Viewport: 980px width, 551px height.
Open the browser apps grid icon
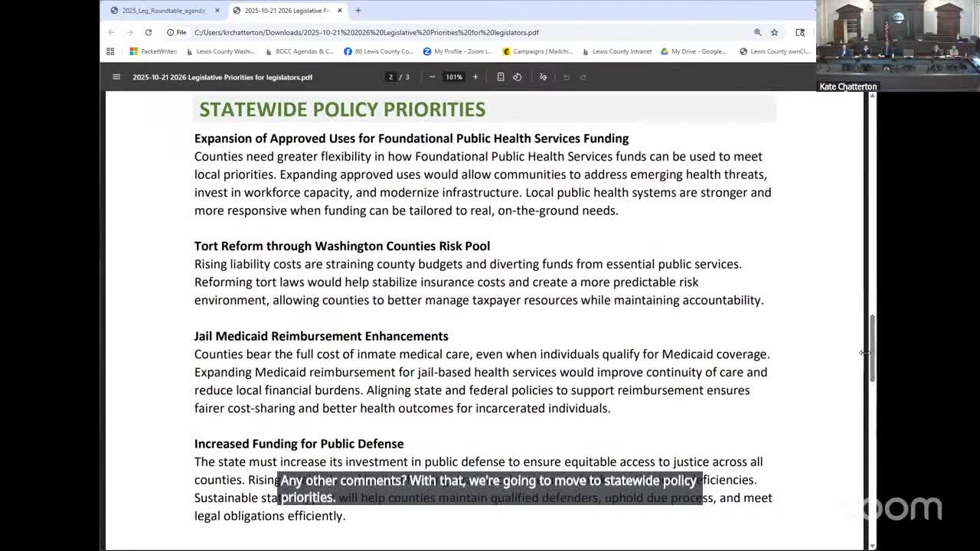click(x=110, y=51)
